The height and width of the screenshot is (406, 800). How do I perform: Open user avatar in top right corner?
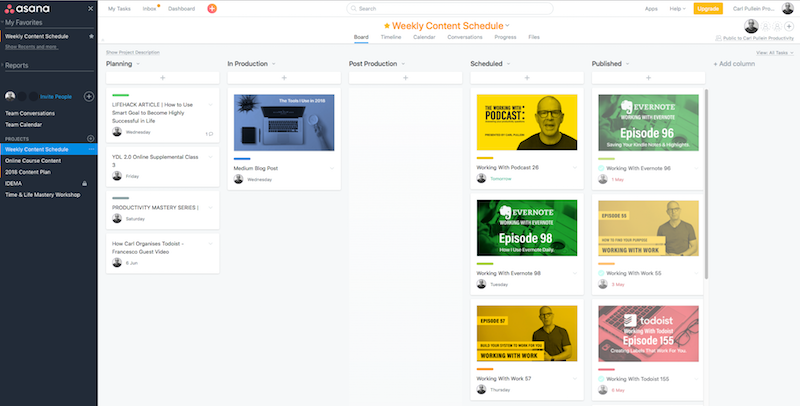tap(788, 9)
